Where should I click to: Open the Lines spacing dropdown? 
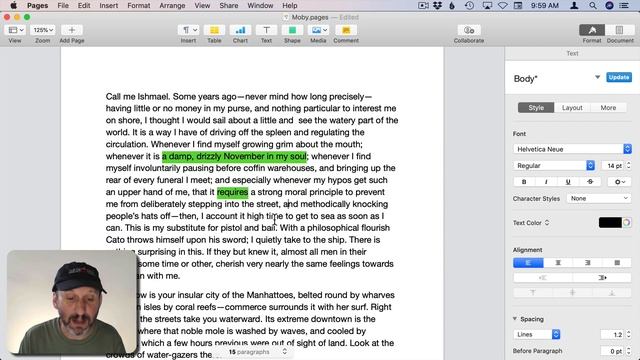[x=536, y=334]
